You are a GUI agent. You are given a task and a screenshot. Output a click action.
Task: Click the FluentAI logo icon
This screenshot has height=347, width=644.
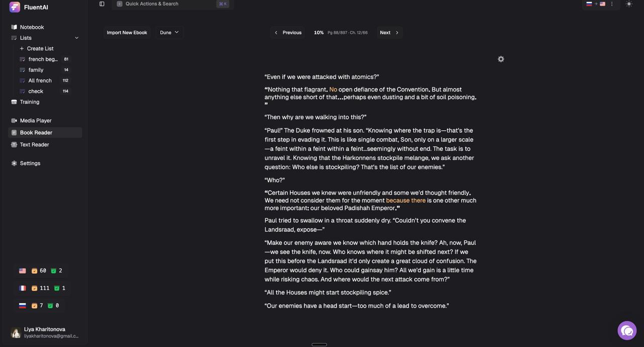coord(15,7)
